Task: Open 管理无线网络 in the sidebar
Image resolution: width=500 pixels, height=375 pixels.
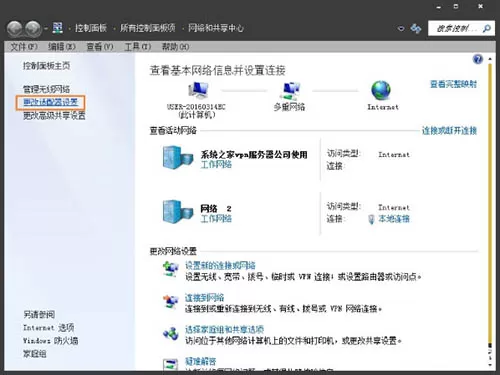Action: point(46,89)
